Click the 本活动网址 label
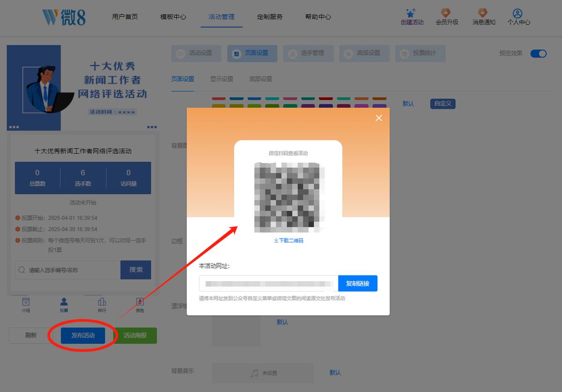Image resolution: width=562 pixels, height=392 pixels. click(x=214, y=266)
